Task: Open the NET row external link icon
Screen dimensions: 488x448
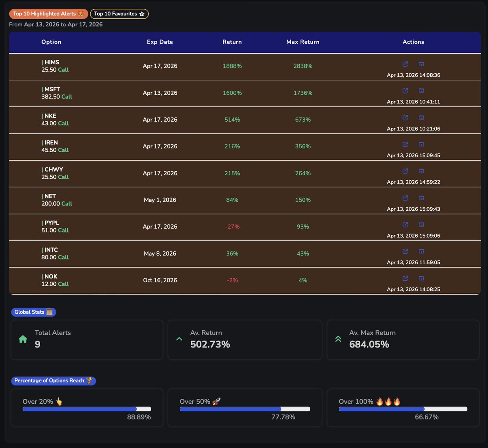Action: point(405,198)
